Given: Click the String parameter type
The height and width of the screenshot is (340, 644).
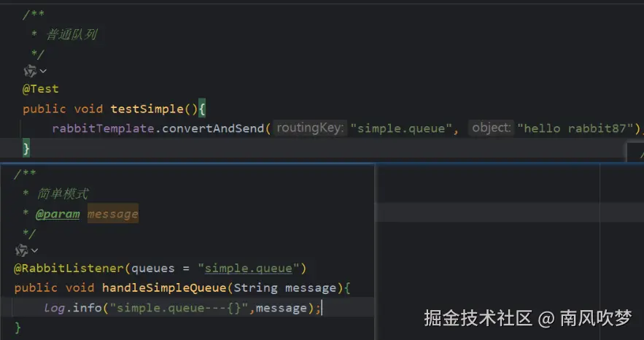Looking at the screenshot, I should point(255,288).
